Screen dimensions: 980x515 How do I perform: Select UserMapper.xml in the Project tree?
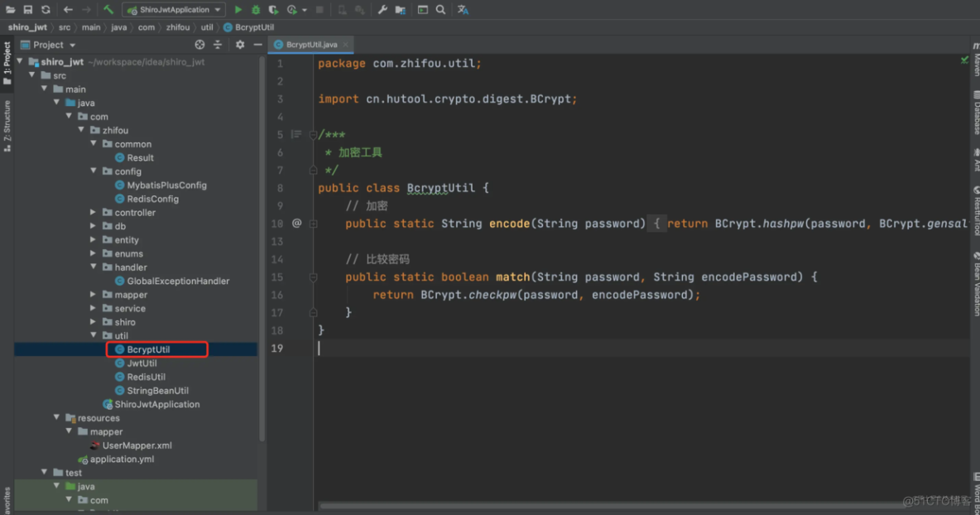pos(138,445)
